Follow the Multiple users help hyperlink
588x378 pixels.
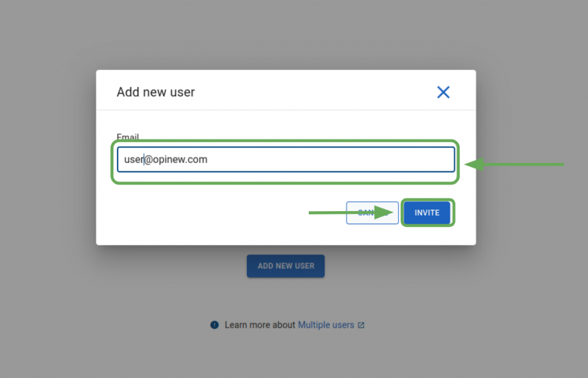pyautogui.click(x=326, y=325)
